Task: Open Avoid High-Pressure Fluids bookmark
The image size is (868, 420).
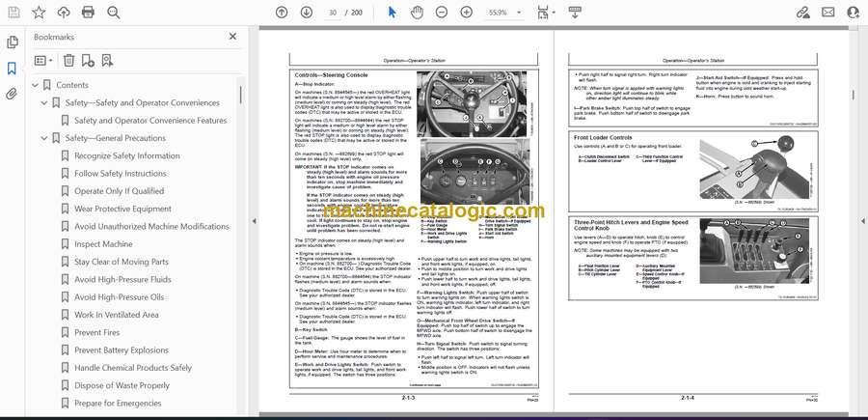Action: [122, 279]
